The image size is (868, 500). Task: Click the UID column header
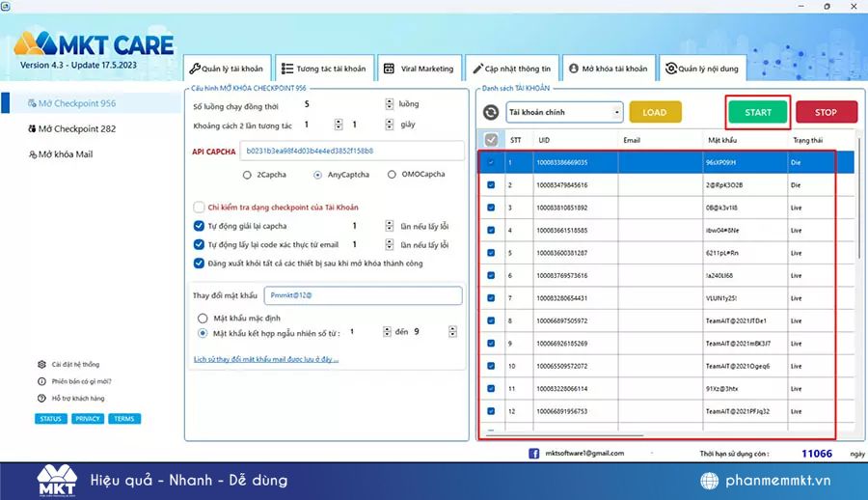(x=575, y=140)
